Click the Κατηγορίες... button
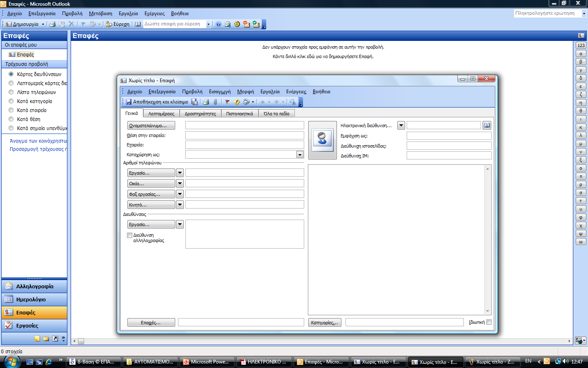Viewport: 588px width, 368px height. [x=325, y=323]
